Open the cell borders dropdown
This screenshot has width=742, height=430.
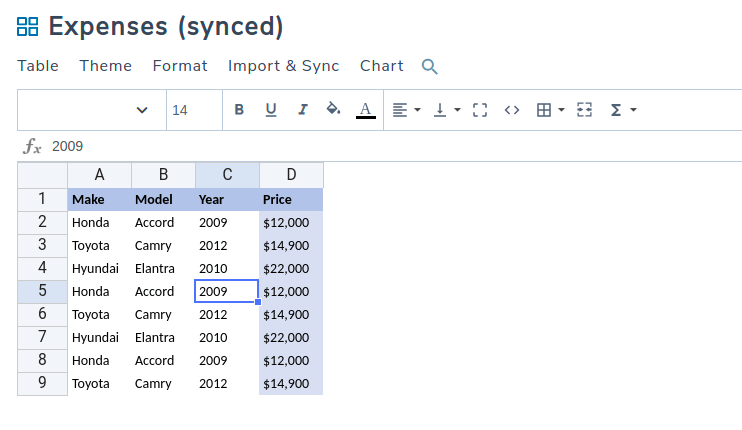pyautogui.click(x=551, y=110)
